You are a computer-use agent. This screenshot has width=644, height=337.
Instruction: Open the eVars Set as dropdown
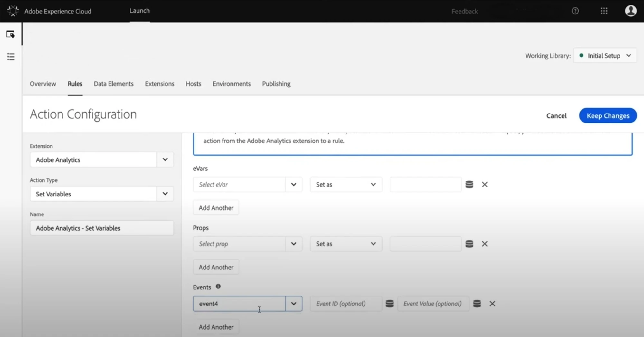tap(346, 185)
